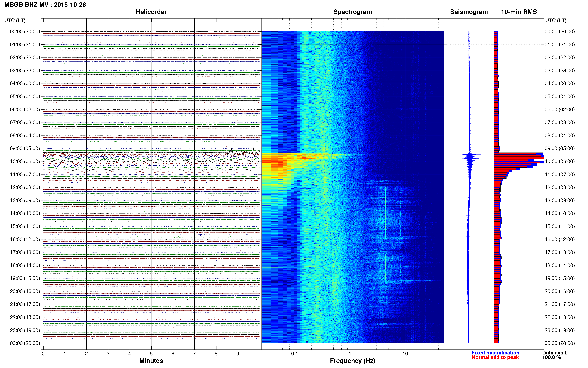Select the Minutes axis label under the helicorder

point(151,361)
